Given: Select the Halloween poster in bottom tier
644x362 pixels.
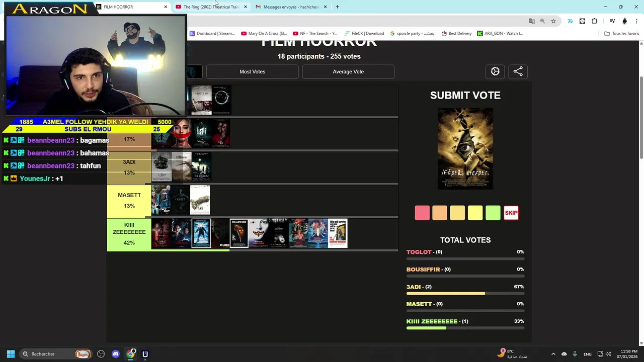Looking at the screenshot, I should pyautogui.click(x=239, y=233).
